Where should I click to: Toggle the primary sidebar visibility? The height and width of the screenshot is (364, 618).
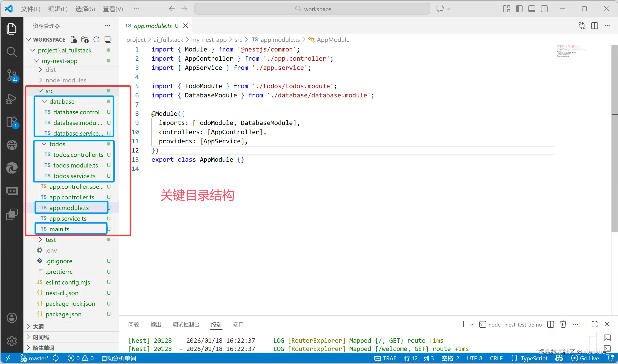(519, 9)
